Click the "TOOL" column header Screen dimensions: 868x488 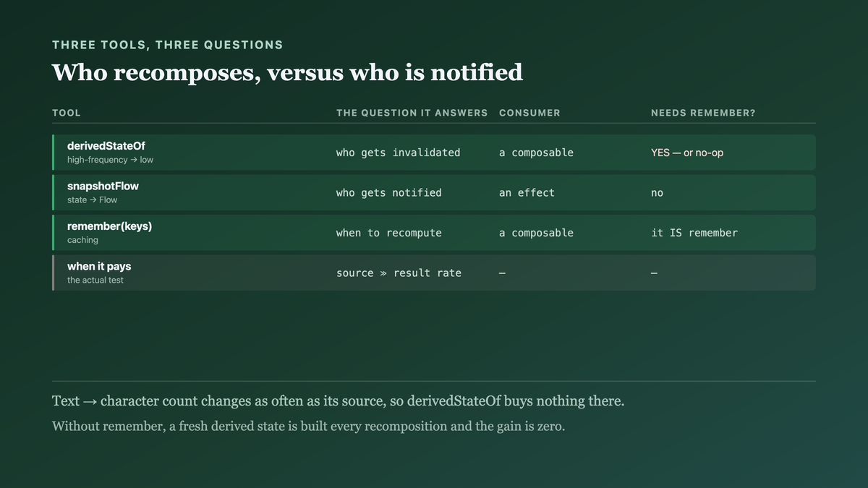(x=67, y=113)
